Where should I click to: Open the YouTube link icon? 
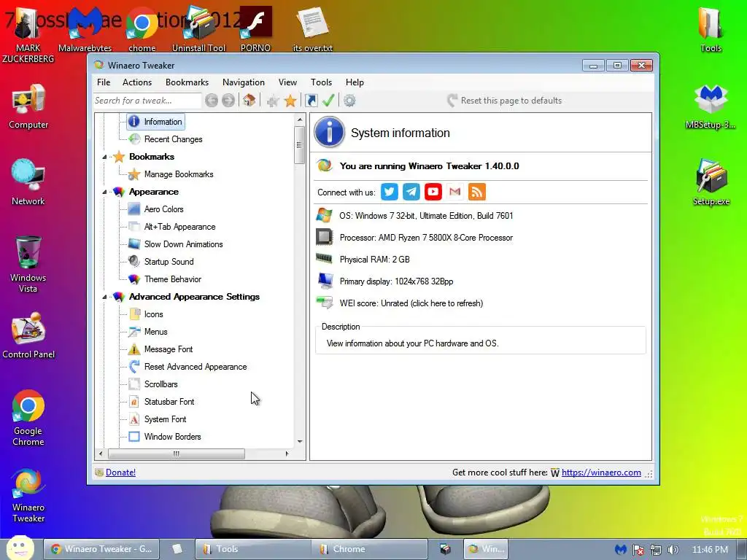point(433,192)
